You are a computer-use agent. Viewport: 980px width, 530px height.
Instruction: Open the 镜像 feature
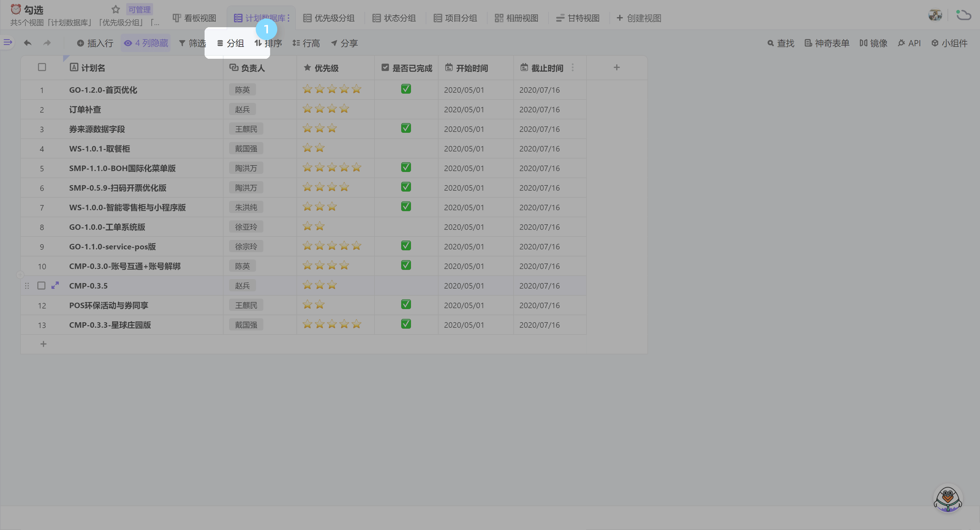coord(873,43)
